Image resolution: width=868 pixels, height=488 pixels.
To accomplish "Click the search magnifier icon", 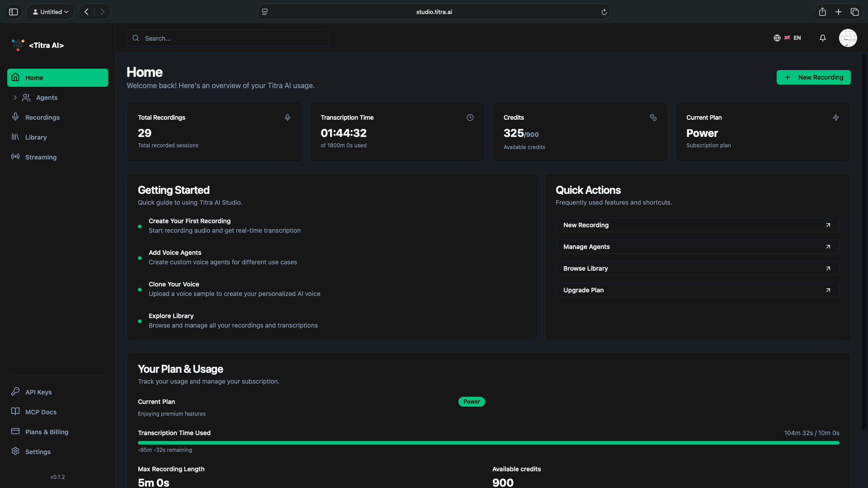I will pos(136,38).
